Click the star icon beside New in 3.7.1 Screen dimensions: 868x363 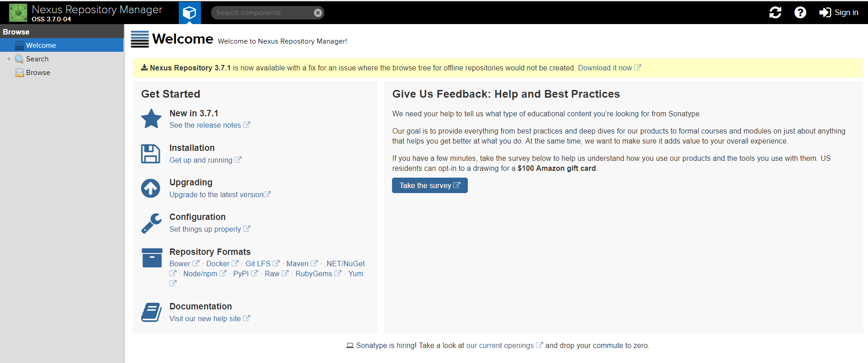pyautogui.click(x=152, y=119)
